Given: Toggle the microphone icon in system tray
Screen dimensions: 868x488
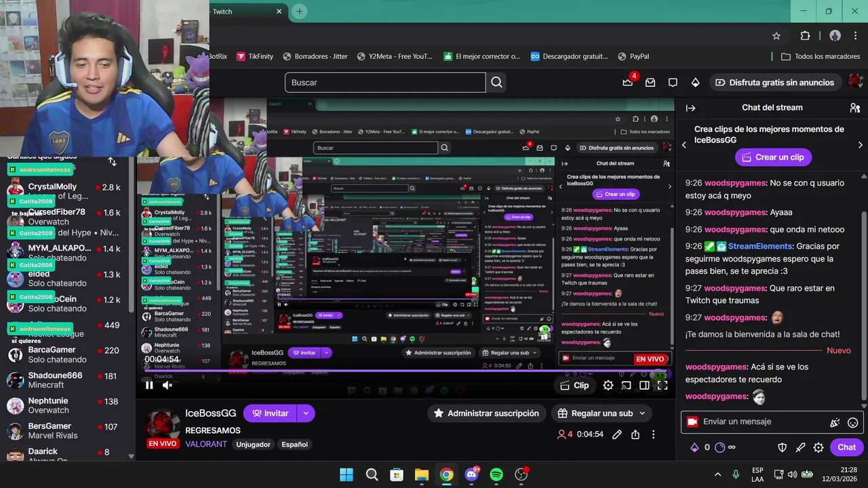Looking at the screenshot, I should [x=736, y=474].
